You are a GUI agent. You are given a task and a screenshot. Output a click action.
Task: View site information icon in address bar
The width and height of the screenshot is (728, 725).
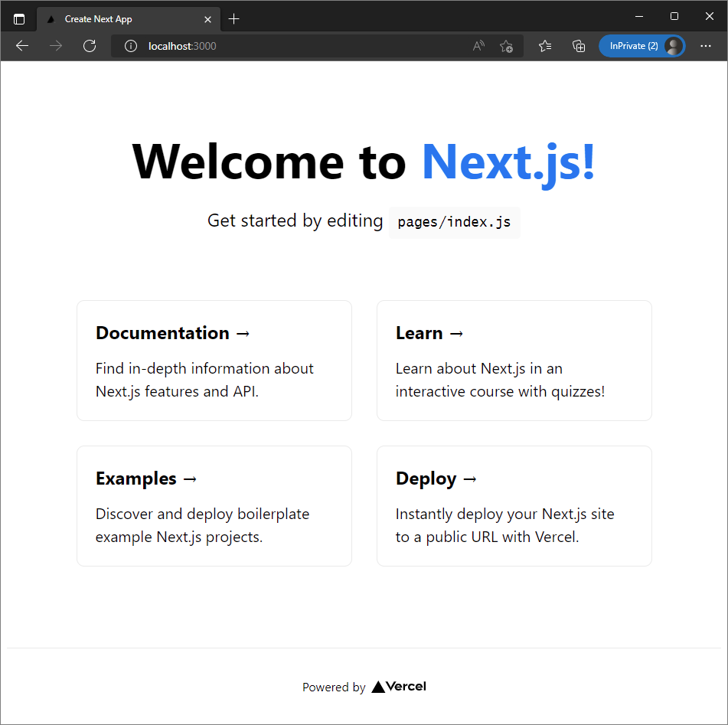[131, 46]
